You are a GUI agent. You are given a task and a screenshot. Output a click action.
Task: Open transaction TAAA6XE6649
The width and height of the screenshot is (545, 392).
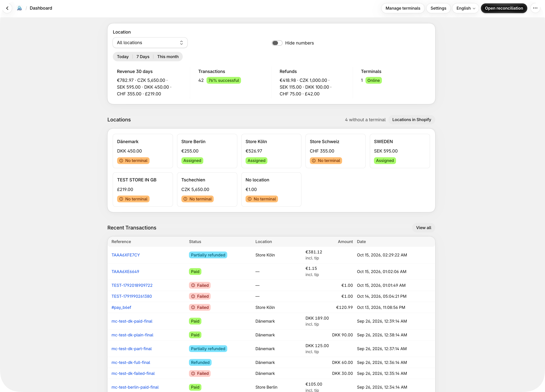(x=125, y=272)
